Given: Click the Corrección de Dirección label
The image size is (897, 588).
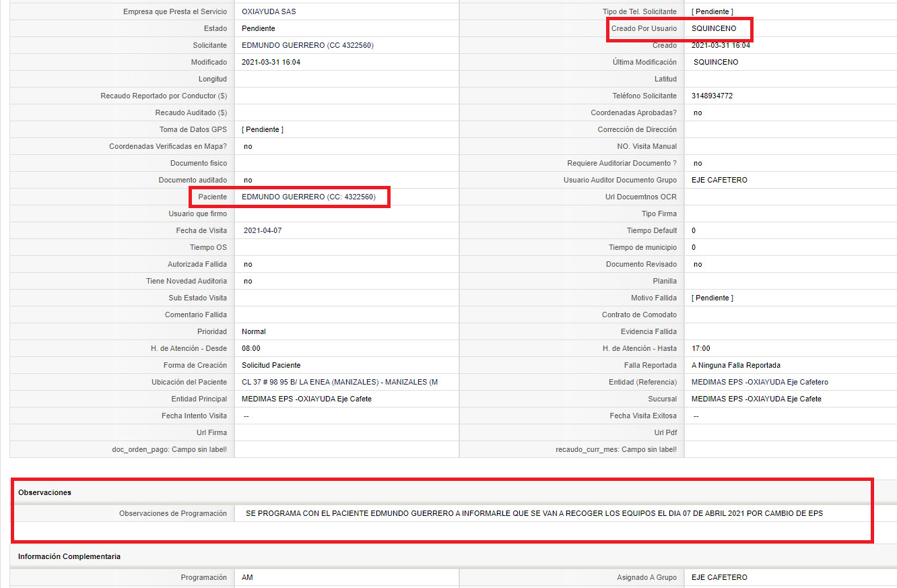Looking at the screenshot, I should click(637, 129).
